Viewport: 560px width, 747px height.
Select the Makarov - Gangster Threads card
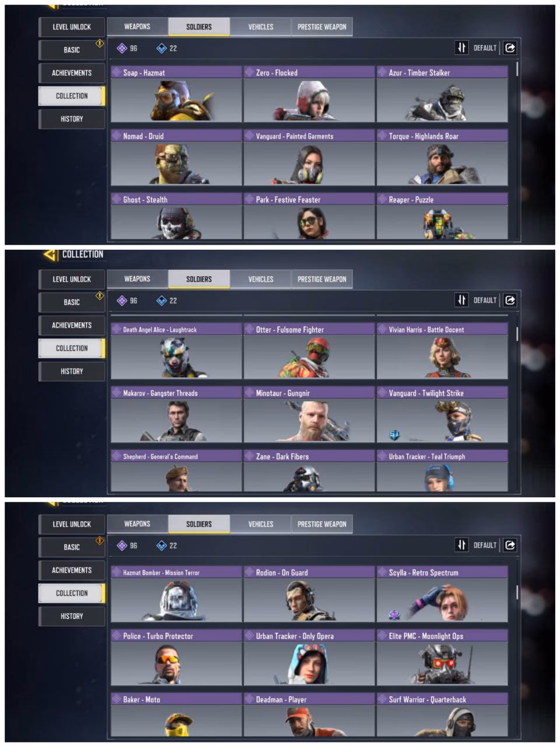pyautogui.click(x=176, y=414)
